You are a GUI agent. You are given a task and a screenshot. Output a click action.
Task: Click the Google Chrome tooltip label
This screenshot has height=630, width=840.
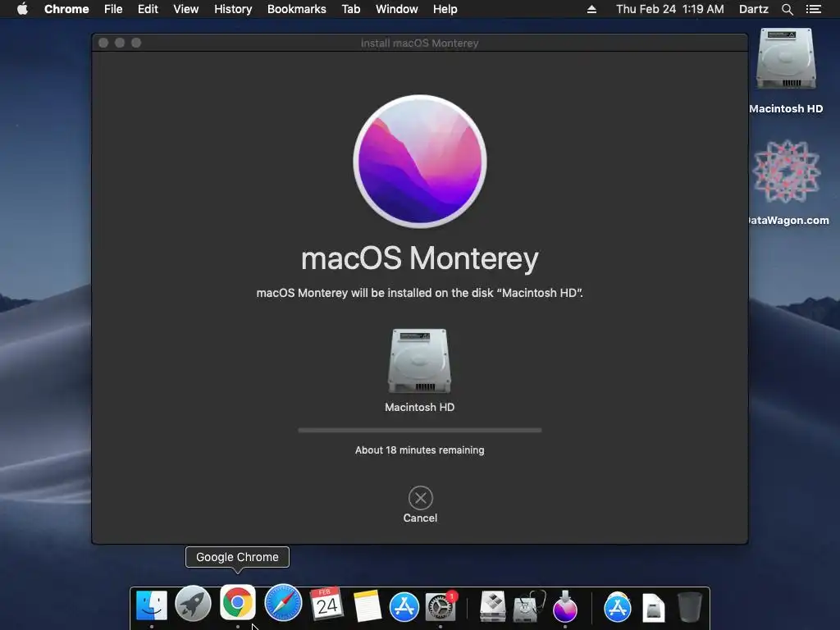click(x=237, y=557)
